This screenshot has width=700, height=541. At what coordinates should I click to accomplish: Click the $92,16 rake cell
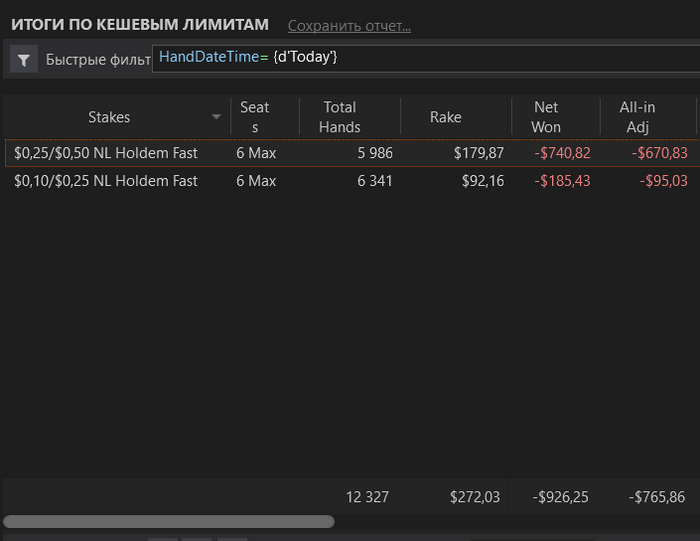(x=483, y=181)
